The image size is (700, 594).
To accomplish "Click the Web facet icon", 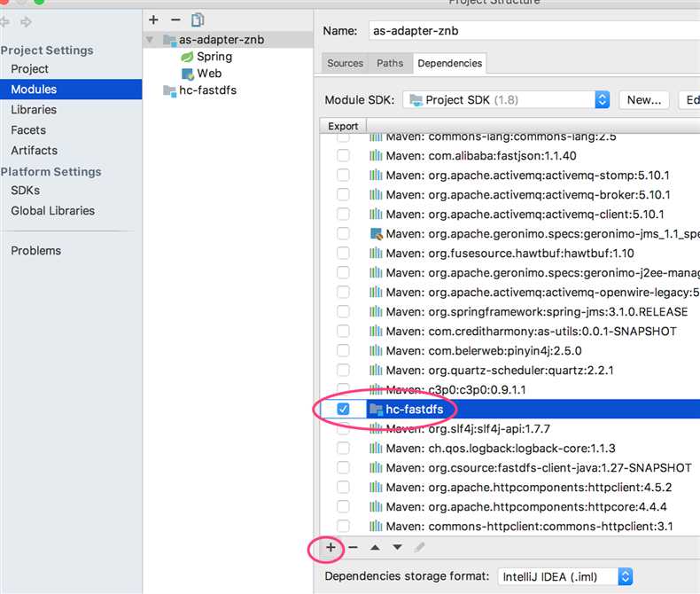I will (188, 74).
